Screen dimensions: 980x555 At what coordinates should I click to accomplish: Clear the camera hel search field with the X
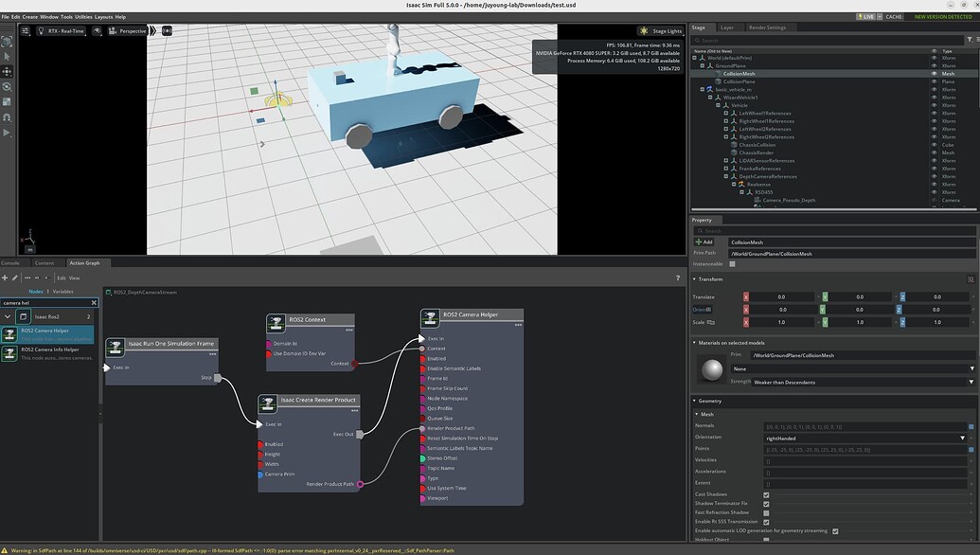pyautogui.click(x=93, y=303)
